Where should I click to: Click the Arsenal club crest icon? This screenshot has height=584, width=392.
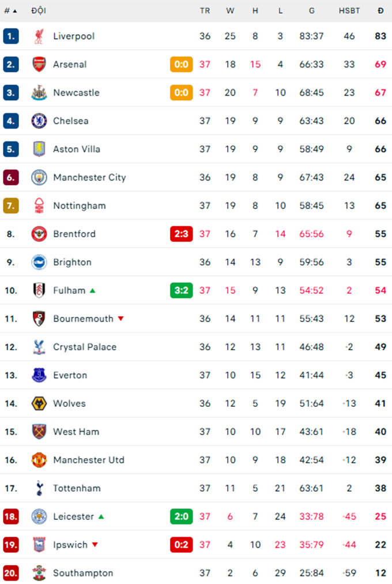(x=39, y=65)
